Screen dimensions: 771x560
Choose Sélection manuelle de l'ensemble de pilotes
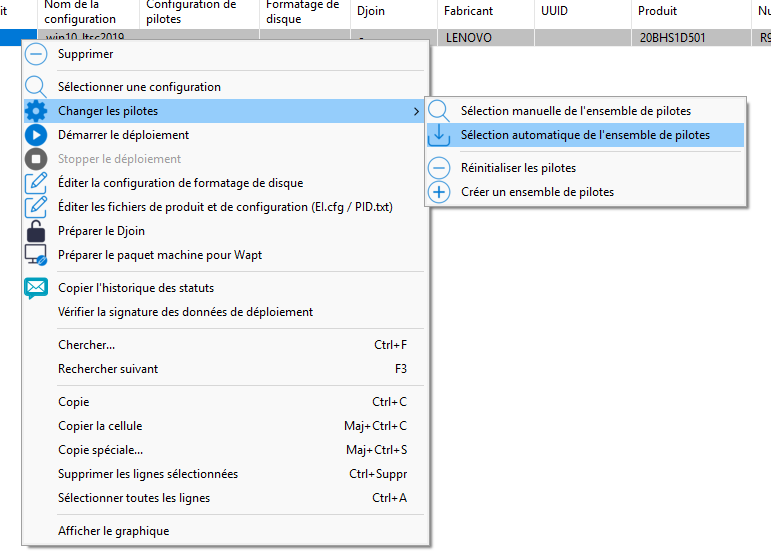point(575,111)
